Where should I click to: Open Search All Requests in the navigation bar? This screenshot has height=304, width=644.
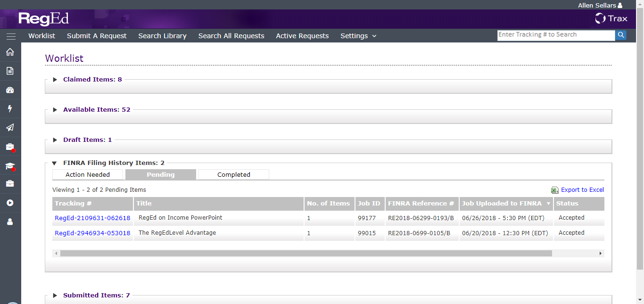(x=231, y=36)
